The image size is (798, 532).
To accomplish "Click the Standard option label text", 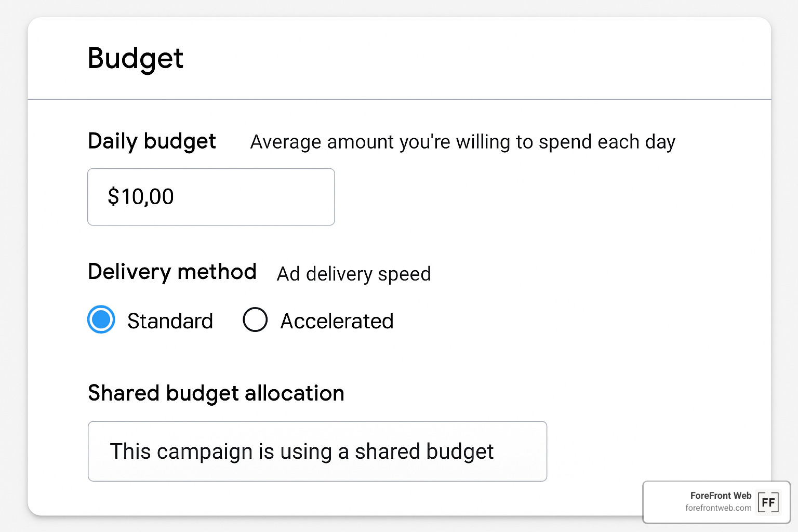I will click(x=170, y=321).
